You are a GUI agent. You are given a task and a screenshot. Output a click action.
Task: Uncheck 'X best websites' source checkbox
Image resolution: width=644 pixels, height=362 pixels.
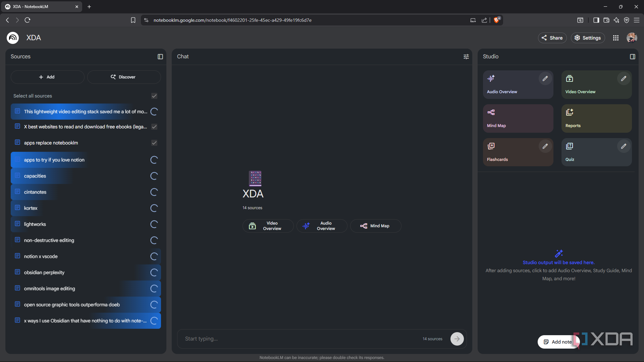[x=154, y=127]
